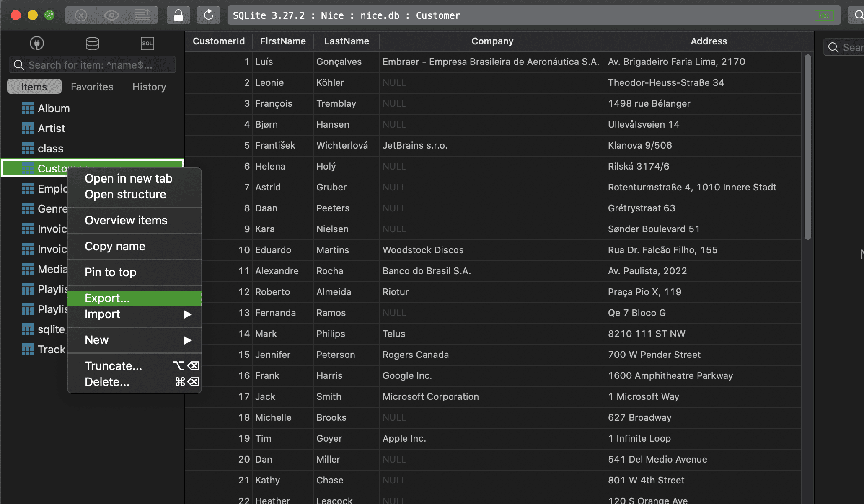Switch to the Items tab
Screen dimensions: 864x504
34,87
